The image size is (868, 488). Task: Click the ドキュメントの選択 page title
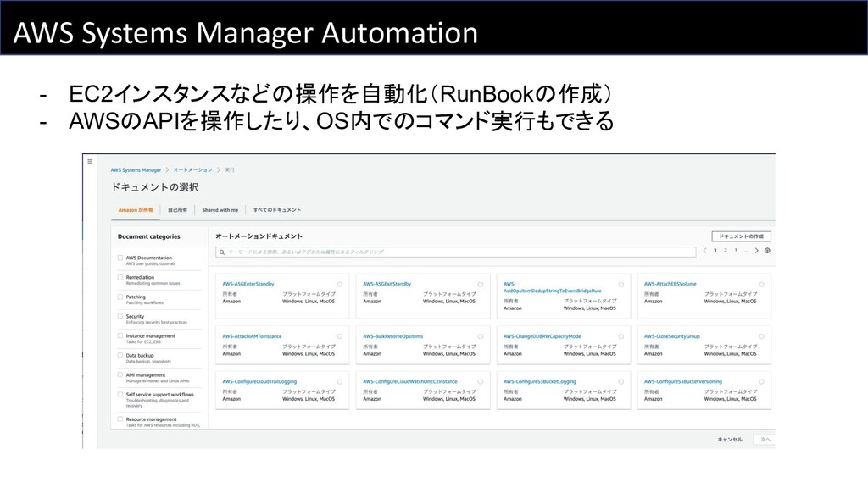click(x=154, y=187)
